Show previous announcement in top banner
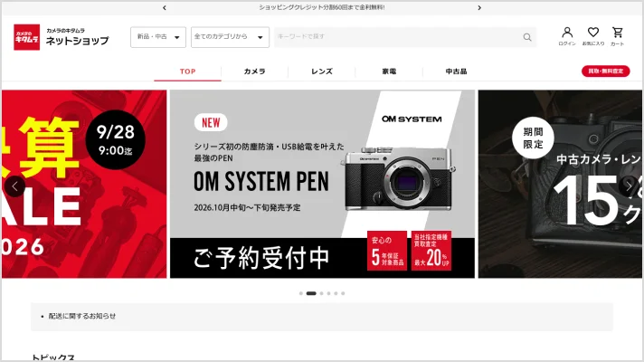Image resolution: width=644 pixels, height=362 pixels. point(165,8)
